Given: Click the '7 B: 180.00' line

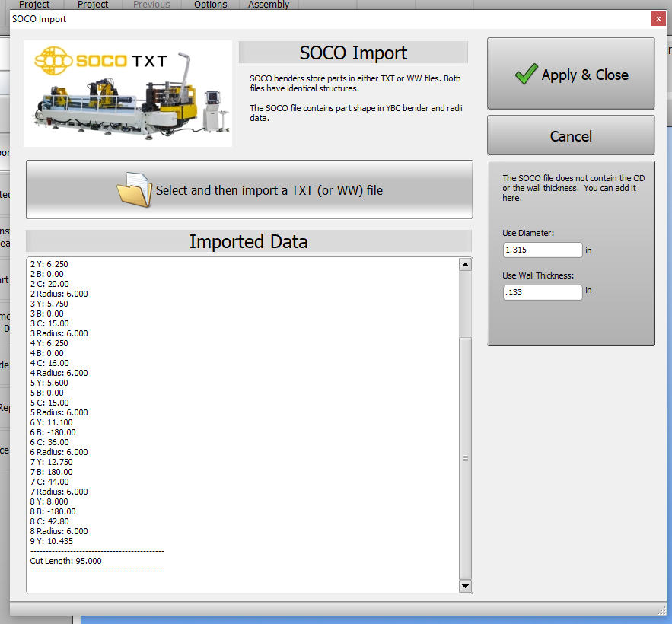Looking at the screenshot, I should coord(52,472).
